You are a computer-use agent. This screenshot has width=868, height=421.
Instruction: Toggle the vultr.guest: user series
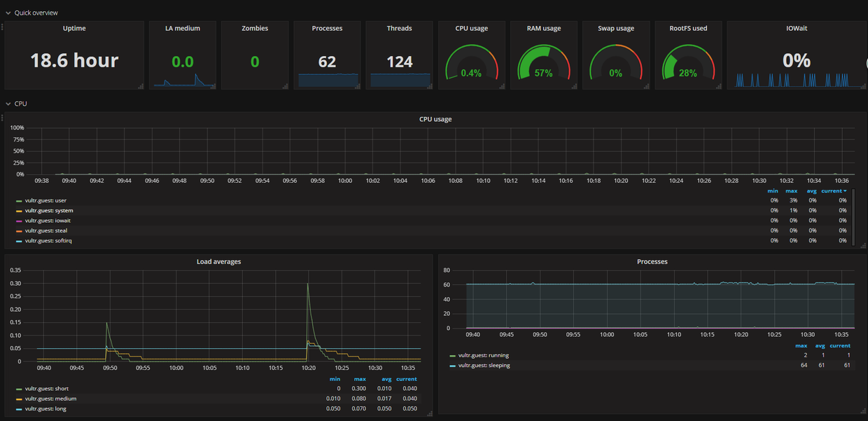tap(45, 200)
